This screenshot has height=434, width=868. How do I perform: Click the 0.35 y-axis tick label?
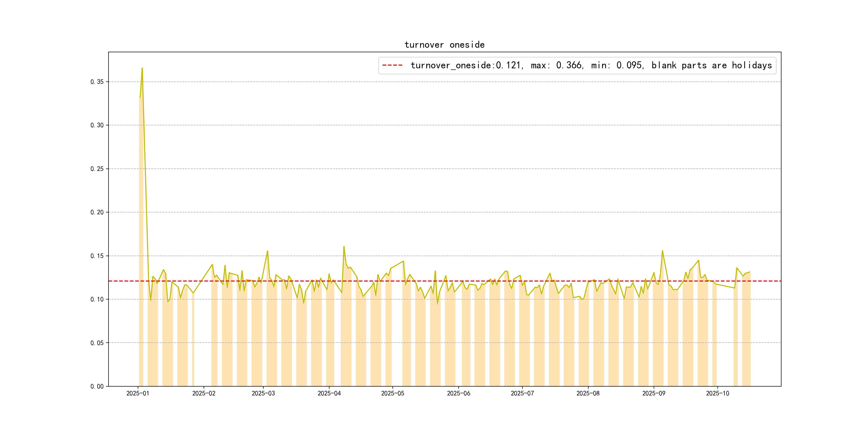(97, 82)
